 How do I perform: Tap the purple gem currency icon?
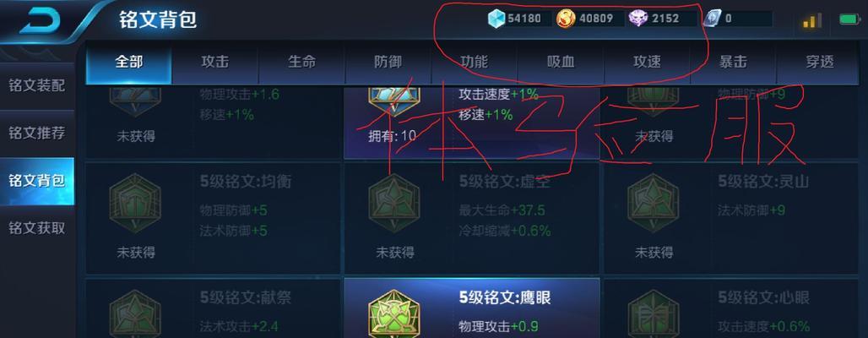coord(638,19)
